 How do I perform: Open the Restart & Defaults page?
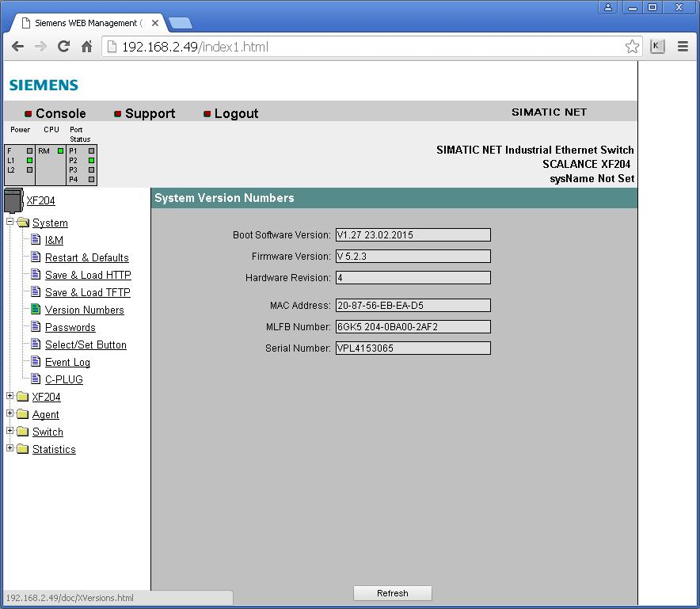(86, 257)
